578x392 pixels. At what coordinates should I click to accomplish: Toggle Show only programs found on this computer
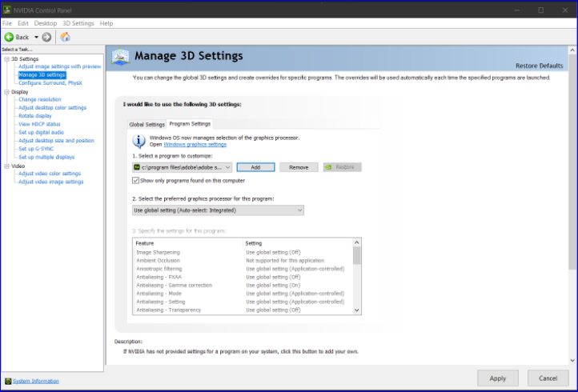pyautogui.click(x=135, y=181)
